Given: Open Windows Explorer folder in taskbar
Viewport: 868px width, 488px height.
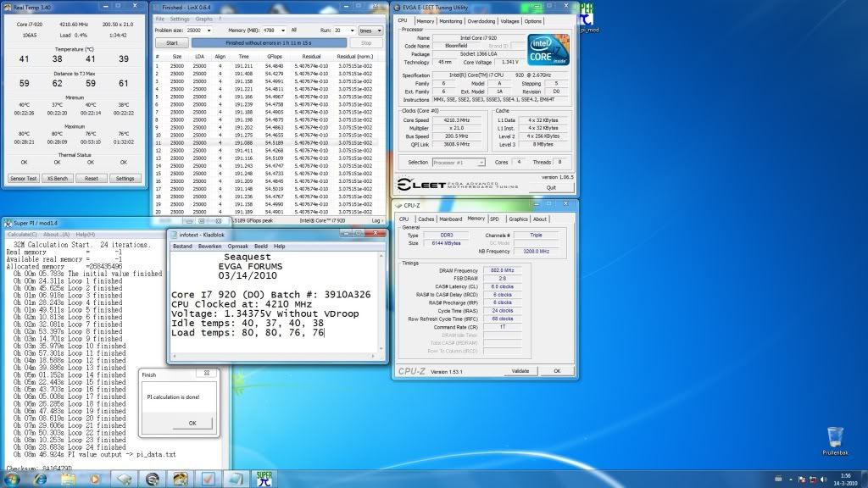Looking at the screenshot, I should (x=67, y=479).
